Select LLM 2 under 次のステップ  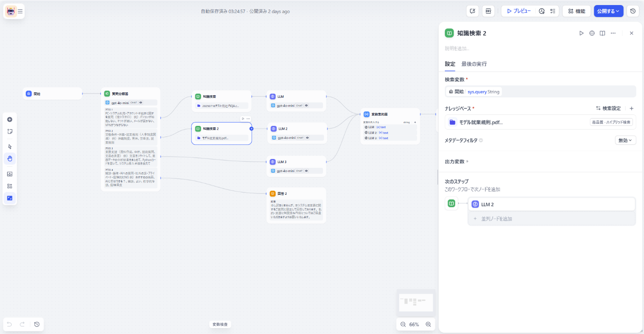click(x=552, y=204)
